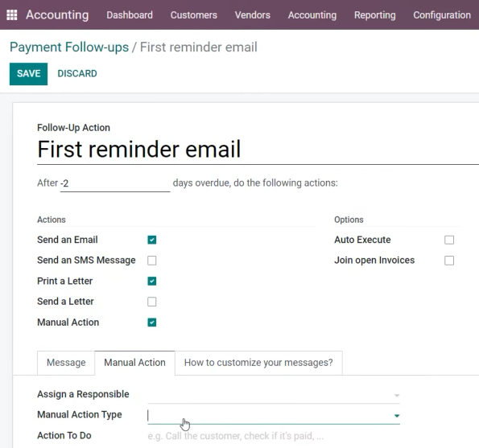This screenshot has height=448, width=479.
Task: Enable the Send an SMS Message checkbox
Action: 152,261
